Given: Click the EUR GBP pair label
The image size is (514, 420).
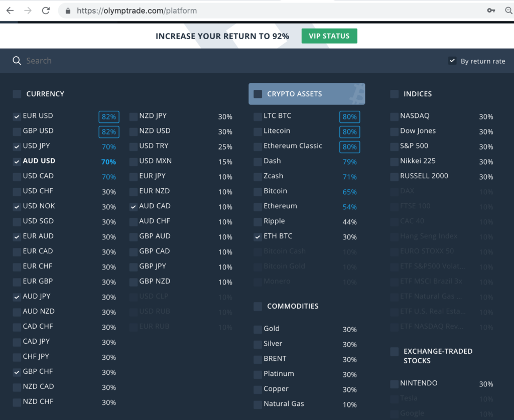Looking at the screenshot, I should tap(38, 282).
